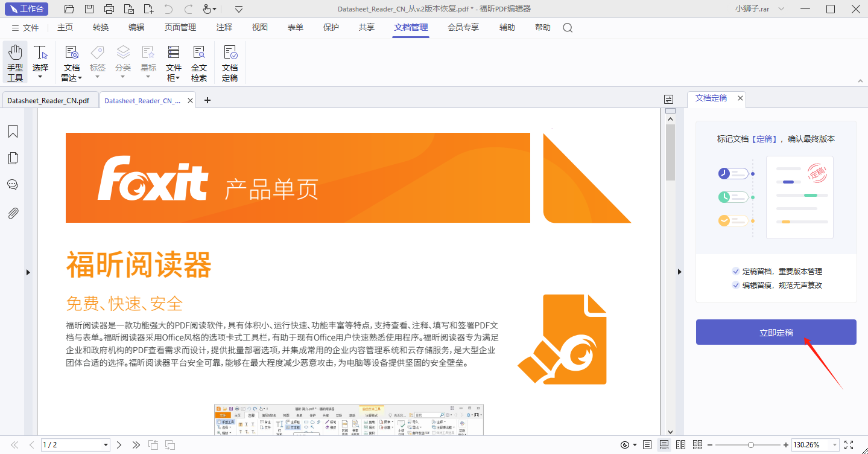Image resolution: width=868 pixels, height=454 pixels.
Task: Open the 文档雷达 document radar tool
Action: click(72, 62)
